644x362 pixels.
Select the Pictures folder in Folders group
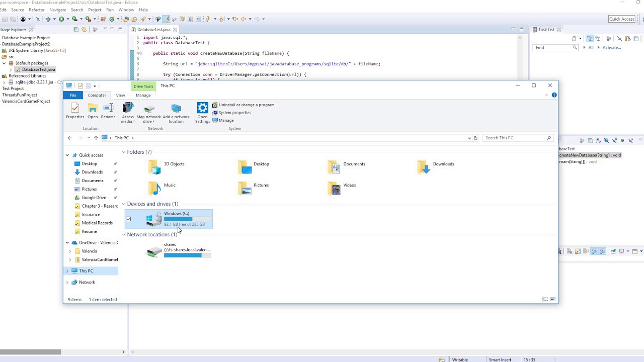click(x=254, y=188)
